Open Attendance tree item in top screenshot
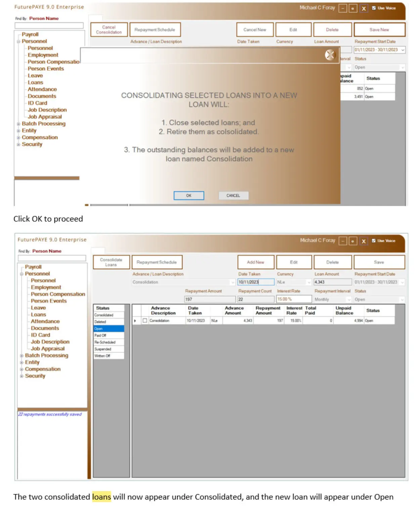The image size is (420, 509). click(42, 89)
